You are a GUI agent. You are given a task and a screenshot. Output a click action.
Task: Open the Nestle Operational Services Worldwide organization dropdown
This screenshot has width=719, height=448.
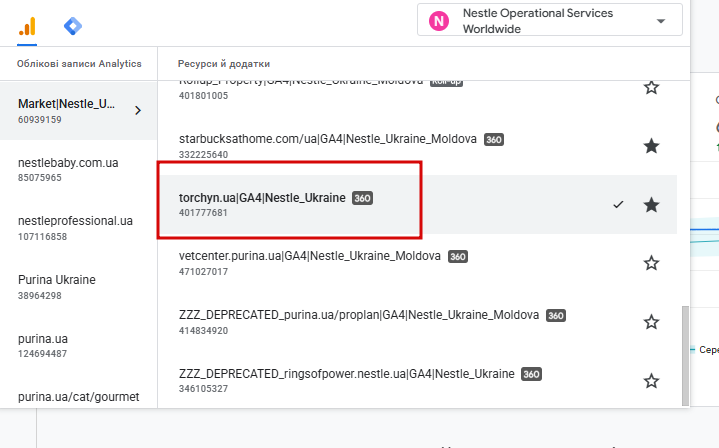pyautogui.click(x=549, y=21)
